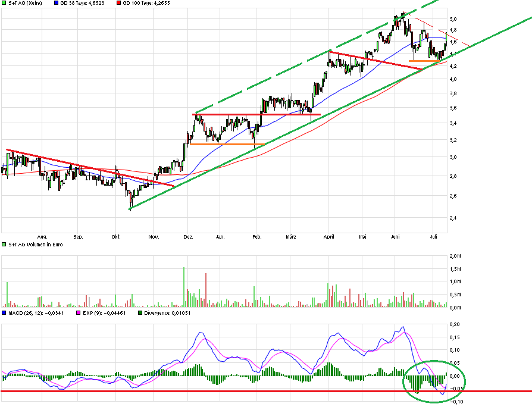Toggle the GD 38 Tage line via its legend label
This screenshot has height=407, width=532.
point(74,4)
